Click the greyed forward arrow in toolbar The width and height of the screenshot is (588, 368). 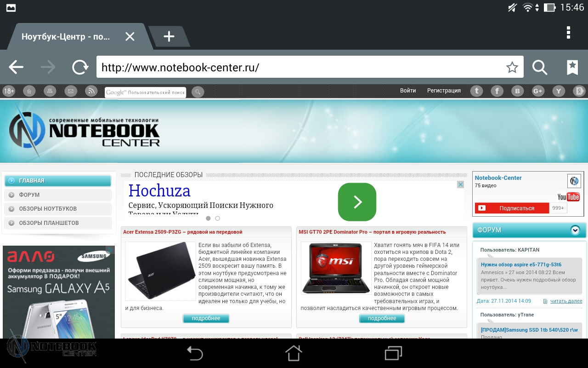click(x=48, y=67)
